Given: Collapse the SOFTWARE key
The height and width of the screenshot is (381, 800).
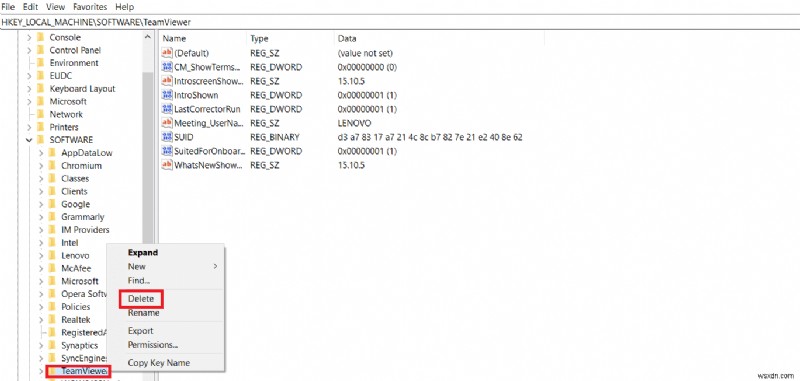Looking at the screenshot, I should click(29, 140).
